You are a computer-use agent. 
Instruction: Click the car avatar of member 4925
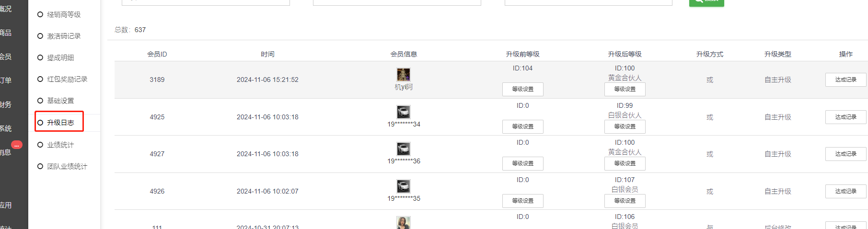point(403,112)
